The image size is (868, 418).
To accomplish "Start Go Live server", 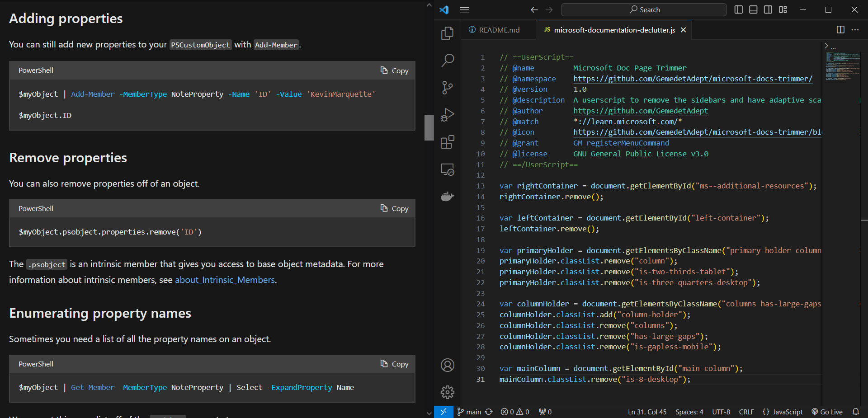I will tap(827, 412).
